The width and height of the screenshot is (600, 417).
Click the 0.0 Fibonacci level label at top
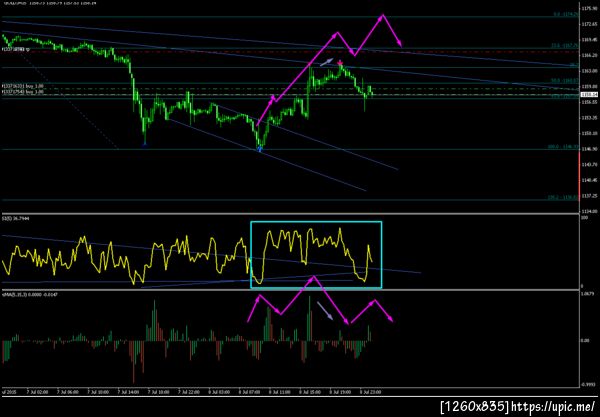566,14
